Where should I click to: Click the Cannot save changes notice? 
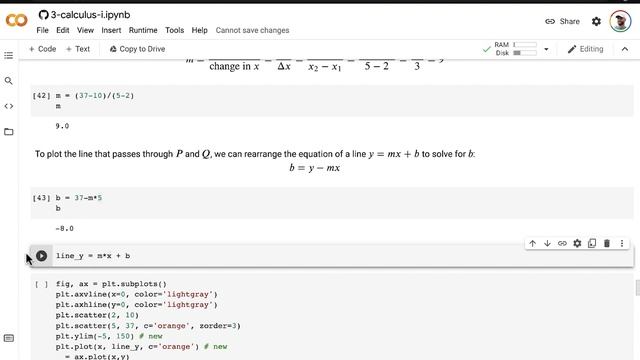tap(252, 30)
